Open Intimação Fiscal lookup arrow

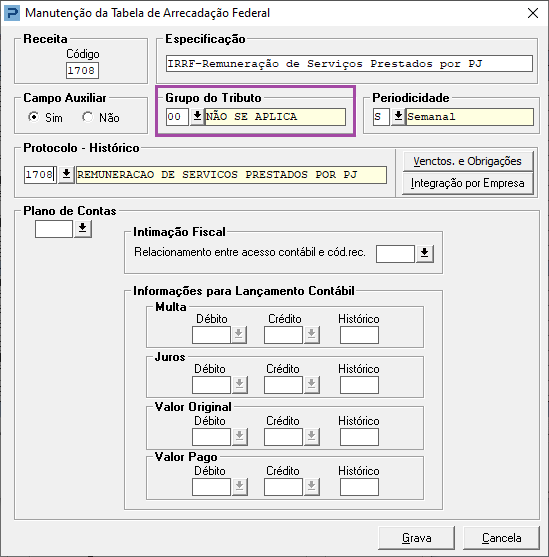pyautogui.click(x=425, y=254)
